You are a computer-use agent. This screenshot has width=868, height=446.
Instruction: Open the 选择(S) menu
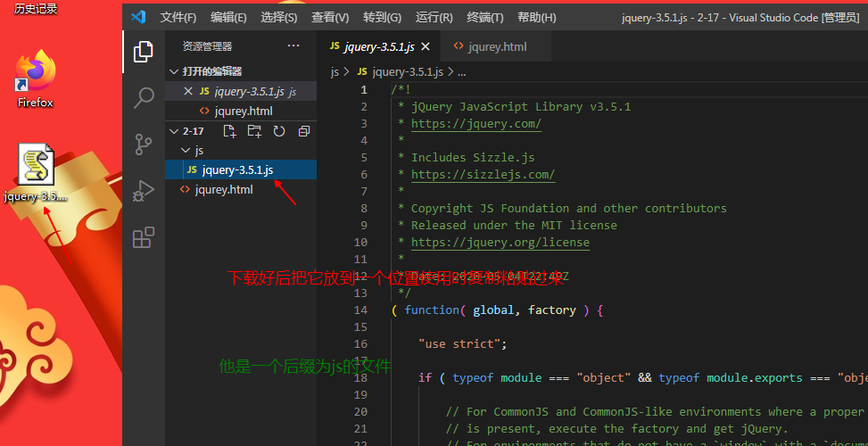[279, 17]
